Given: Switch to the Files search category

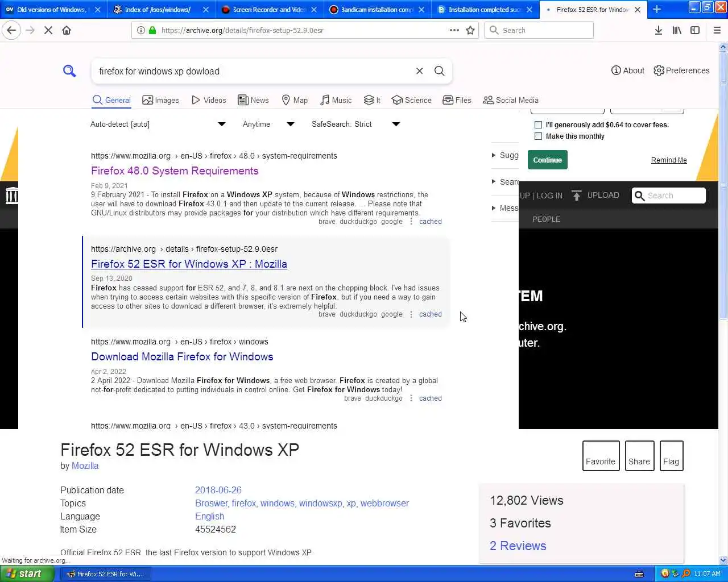Looking at the screenshot, I should [x=457, y=100].
